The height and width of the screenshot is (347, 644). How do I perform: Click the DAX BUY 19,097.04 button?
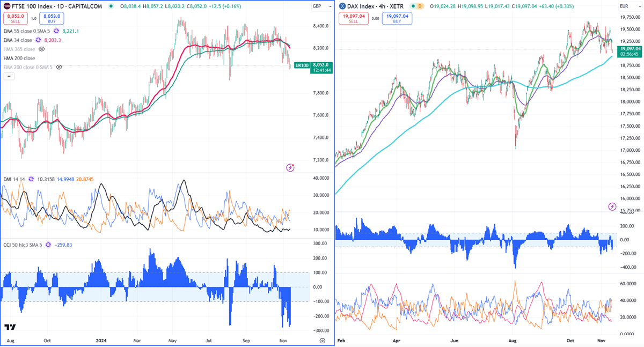coord(397,18)
